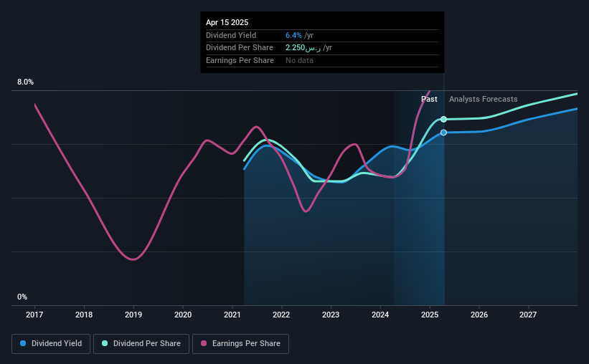589x364 pixels.
Task: Click the 2027 x-axis label
Action: point(528,315)
